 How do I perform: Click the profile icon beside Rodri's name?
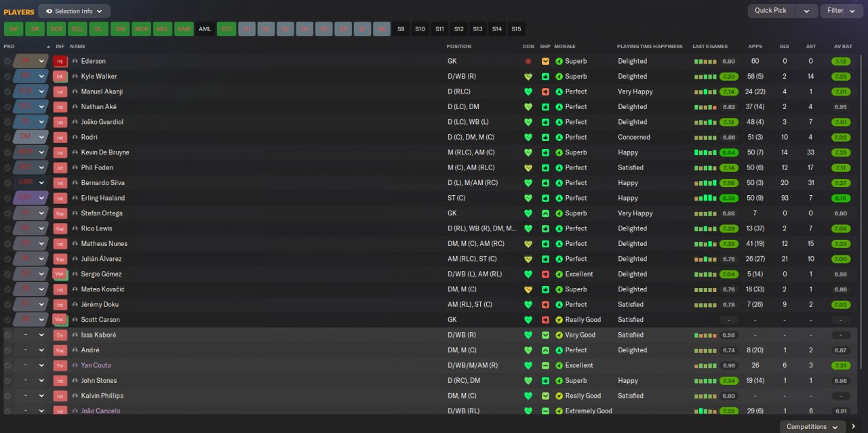[75, 138]
